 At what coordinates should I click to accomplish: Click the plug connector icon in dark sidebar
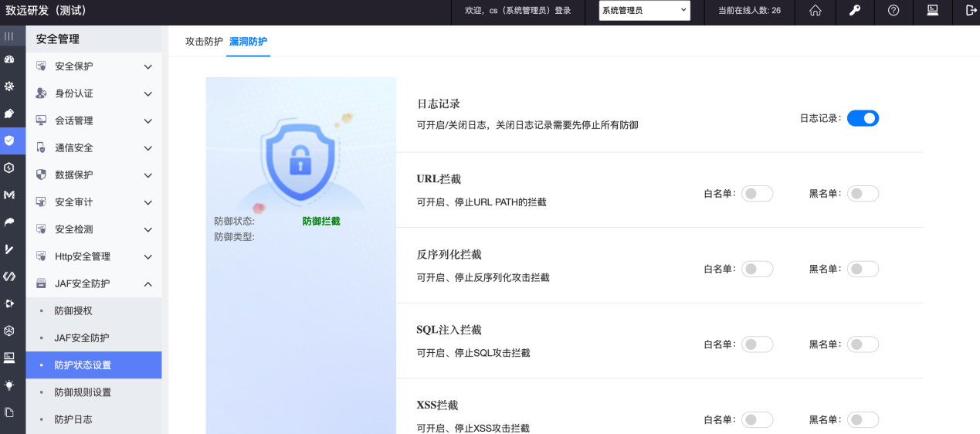coord(9,303)
